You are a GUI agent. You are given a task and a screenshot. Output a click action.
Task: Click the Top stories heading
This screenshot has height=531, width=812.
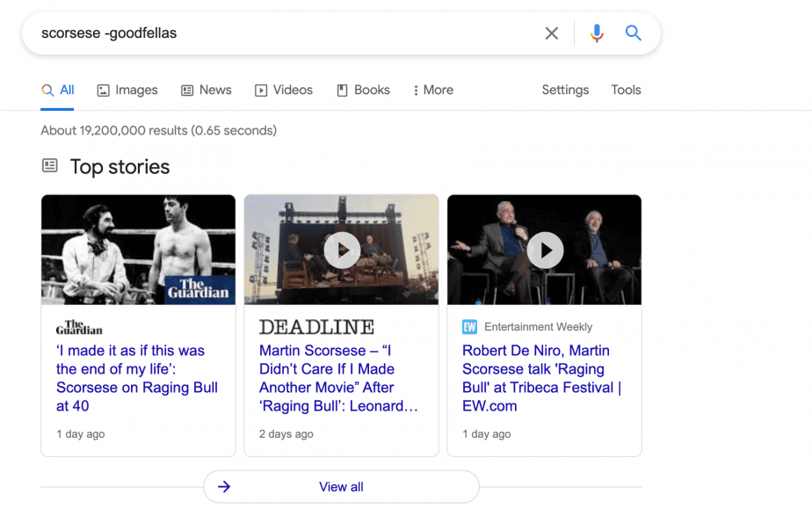tap(120, 167)
